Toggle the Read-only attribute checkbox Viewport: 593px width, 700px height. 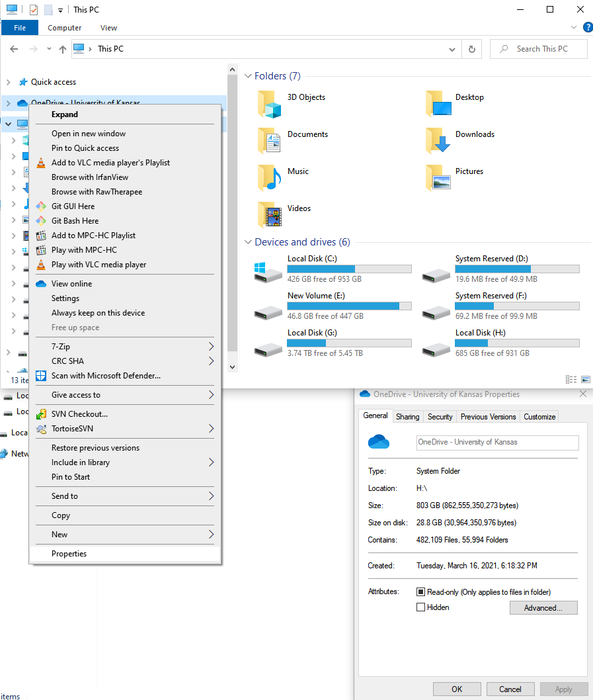420,592
